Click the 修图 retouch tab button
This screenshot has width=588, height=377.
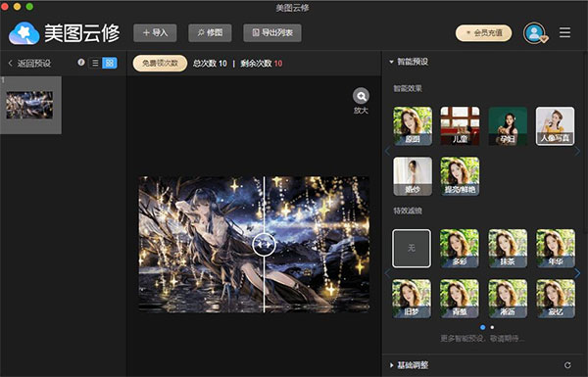click(210, 33)
